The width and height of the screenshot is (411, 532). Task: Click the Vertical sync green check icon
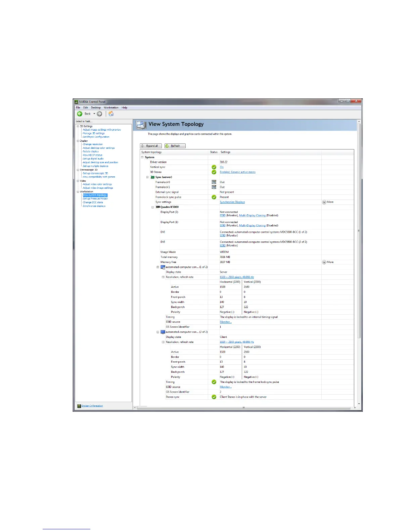tap(214, 167)
